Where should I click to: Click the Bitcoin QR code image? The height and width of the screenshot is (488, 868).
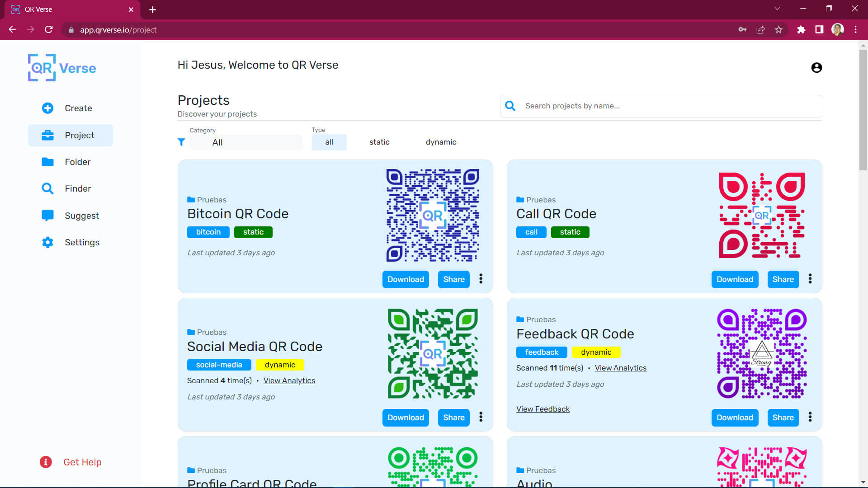(x=433, y=215)
